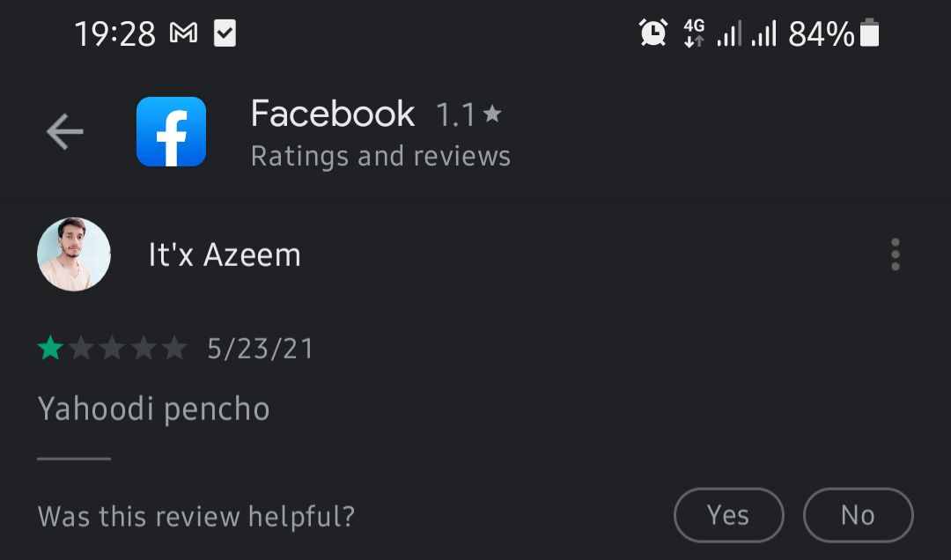
Task: Tap the reviewer name It'x Azeem
Action: (225, 254)
